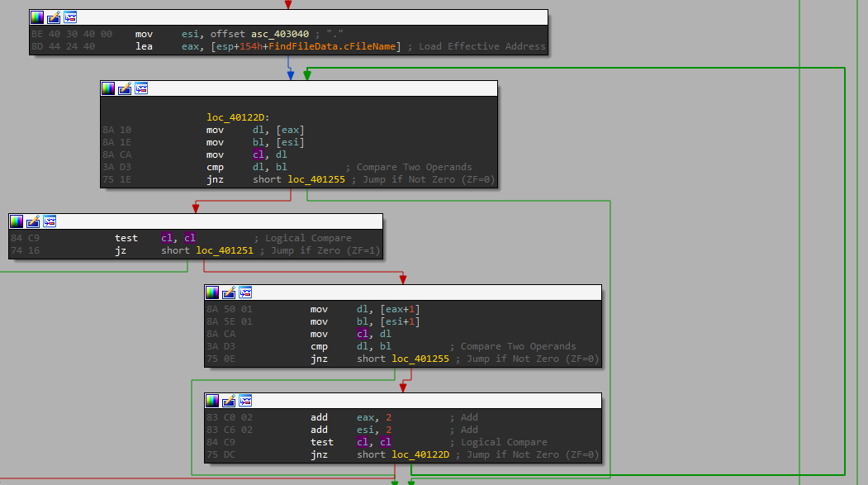The height and width of the screenshot is (485, 868).
Task: Click the 'add esi, 2' instruction mnemonic
Action: point(319,430)
